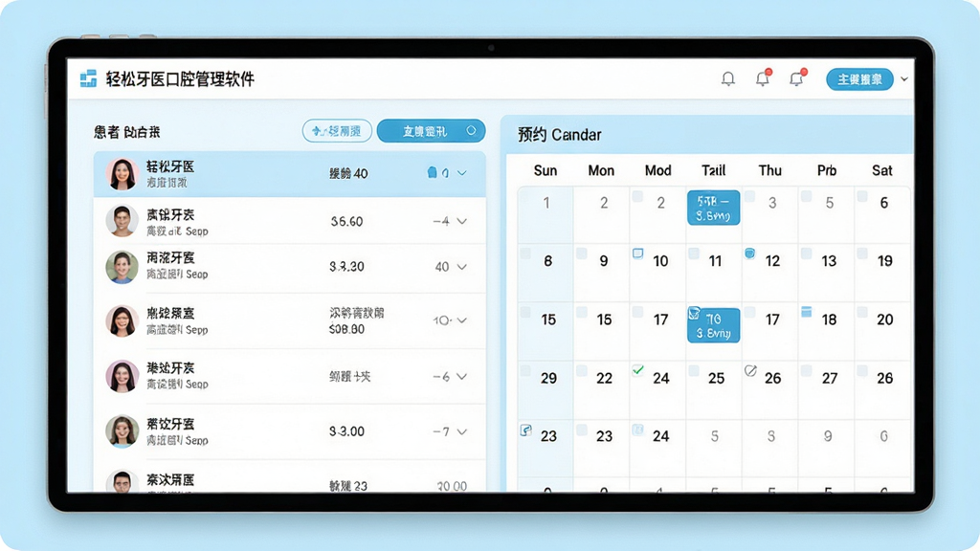Click the edit circle icon on day 26
This screenshot has height=551, width=980.
click(750, 370)
